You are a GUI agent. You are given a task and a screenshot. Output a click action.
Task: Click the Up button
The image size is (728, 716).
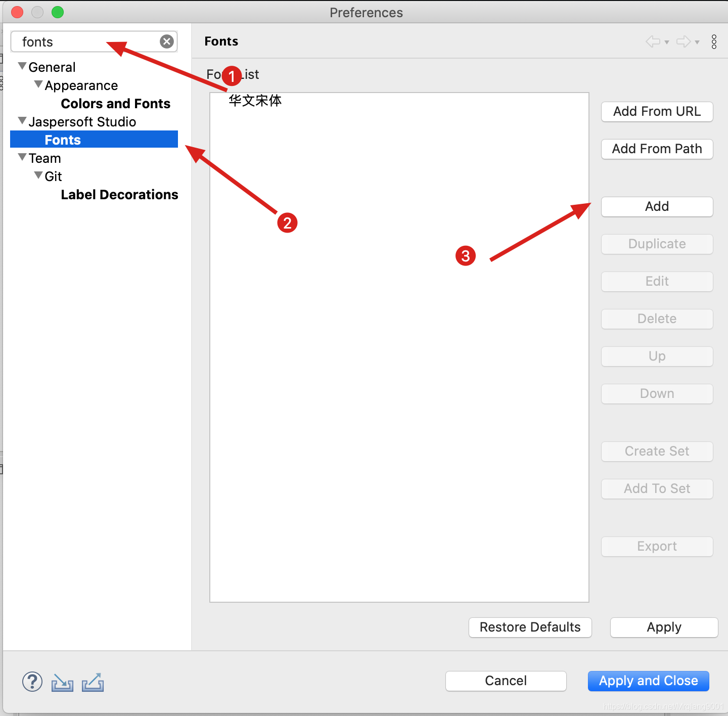(x=657, y=356)
